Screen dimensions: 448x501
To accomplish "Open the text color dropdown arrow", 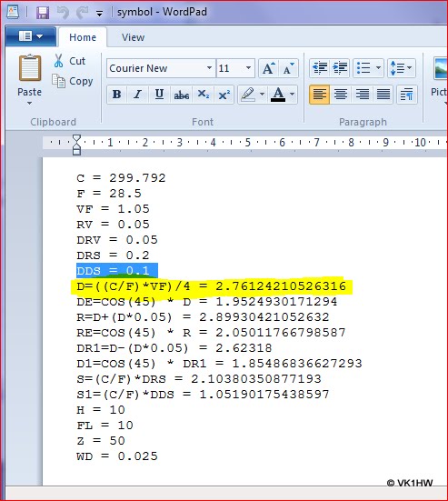I will [x=292, y=95].
